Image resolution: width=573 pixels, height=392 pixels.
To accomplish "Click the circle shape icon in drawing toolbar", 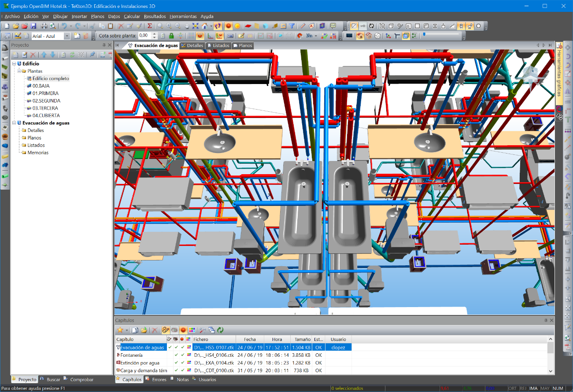I will tap(478, 26).
